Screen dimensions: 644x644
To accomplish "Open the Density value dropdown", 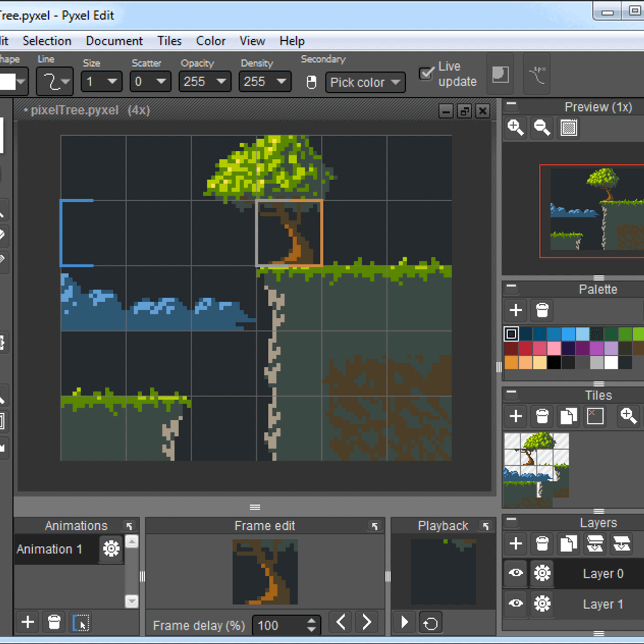I will click(265, 82).
